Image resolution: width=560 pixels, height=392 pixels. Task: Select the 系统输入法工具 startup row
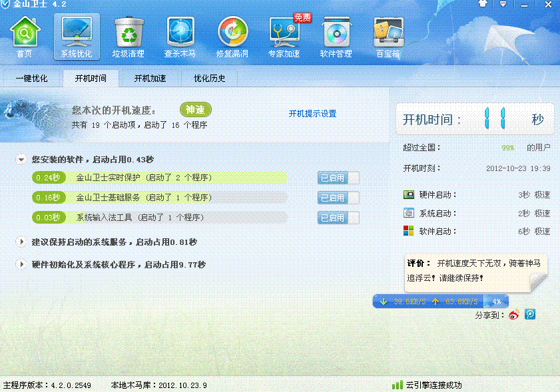click(x=160, y=218)
